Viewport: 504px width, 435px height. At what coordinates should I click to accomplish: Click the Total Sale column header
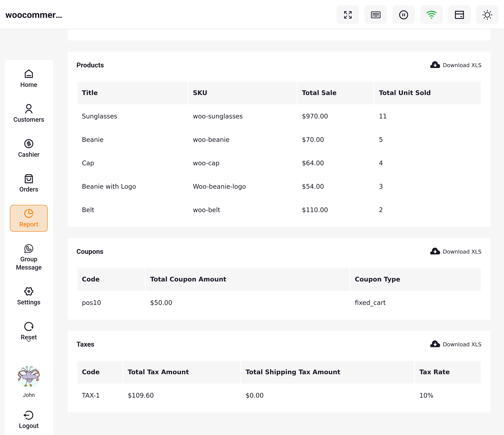319,93
